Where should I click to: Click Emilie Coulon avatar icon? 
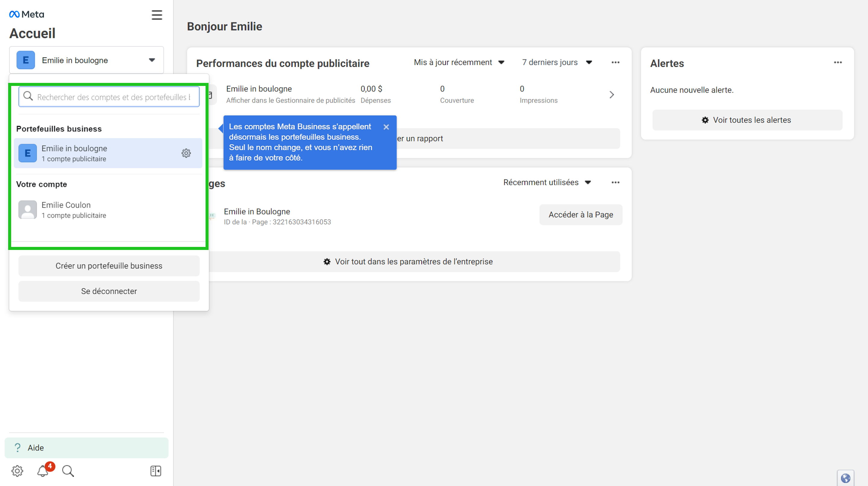[x=28, y=210]
